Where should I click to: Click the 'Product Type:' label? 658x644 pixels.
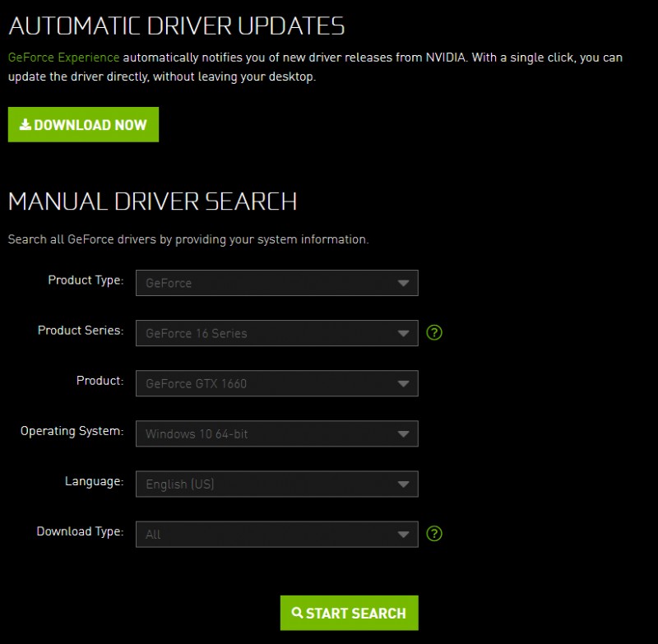(86, 280)
